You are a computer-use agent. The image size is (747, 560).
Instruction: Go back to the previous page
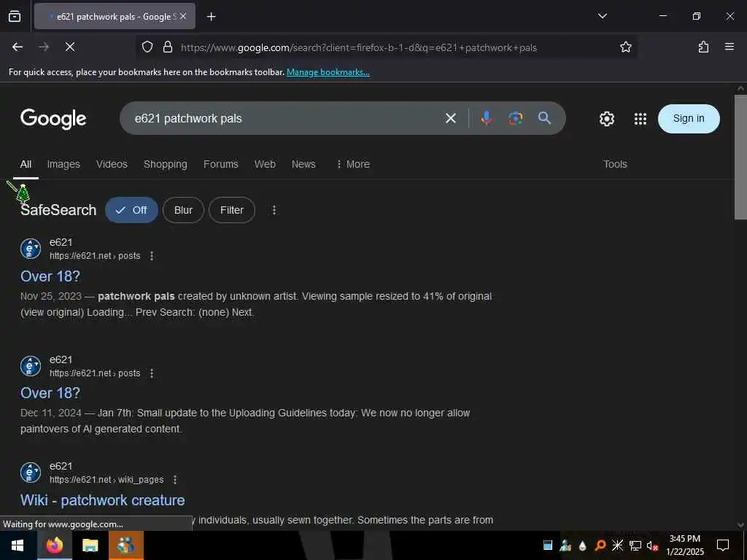pos(18,47)
